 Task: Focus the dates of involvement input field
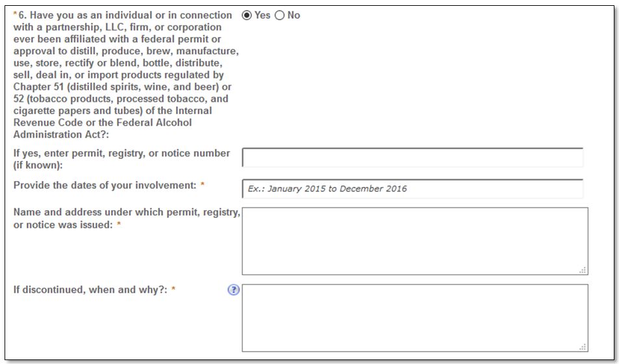[412, 189]
